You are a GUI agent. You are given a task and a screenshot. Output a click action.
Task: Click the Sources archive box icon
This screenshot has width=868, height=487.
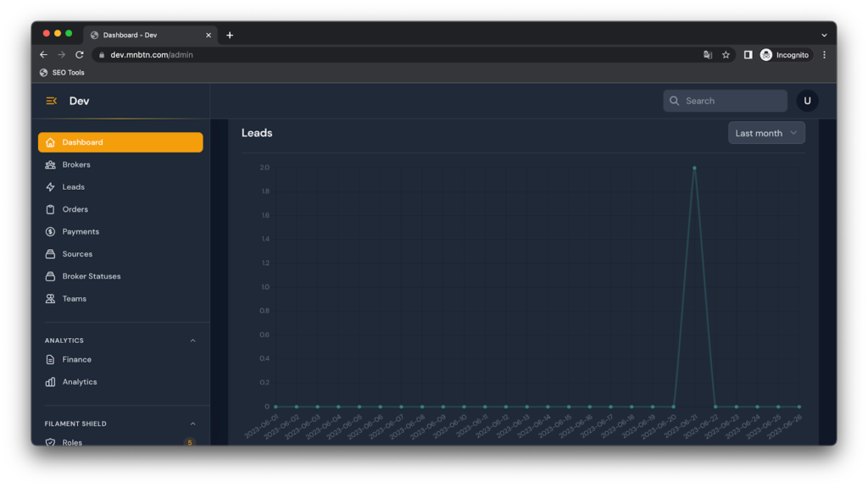51,254
